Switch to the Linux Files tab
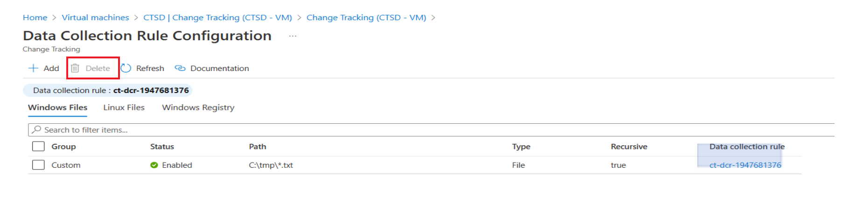The height and width of the screenshot is (206, 868). pyautogui.click(x=124, y=107)
